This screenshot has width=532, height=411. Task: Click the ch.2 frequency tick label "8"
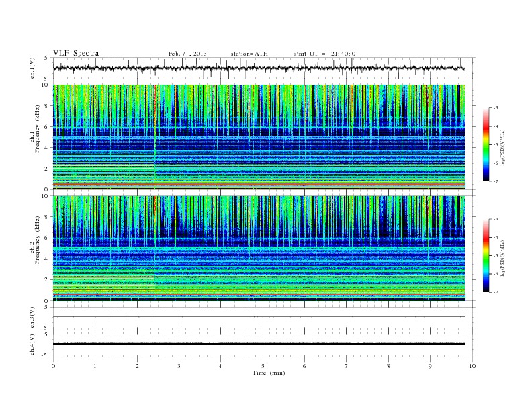point(46,217)
